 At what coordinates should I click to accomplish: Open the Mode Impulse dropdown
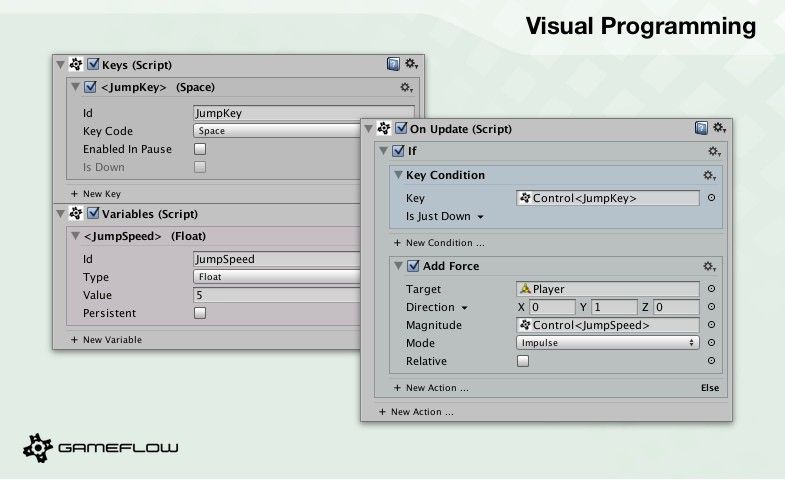608,343
